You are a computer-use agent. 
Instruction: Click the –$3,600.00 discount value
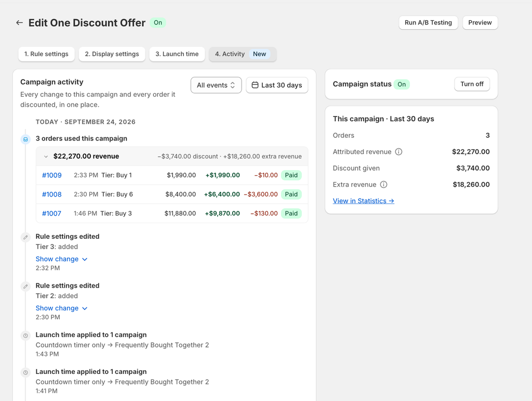click(x=261, y=194)
